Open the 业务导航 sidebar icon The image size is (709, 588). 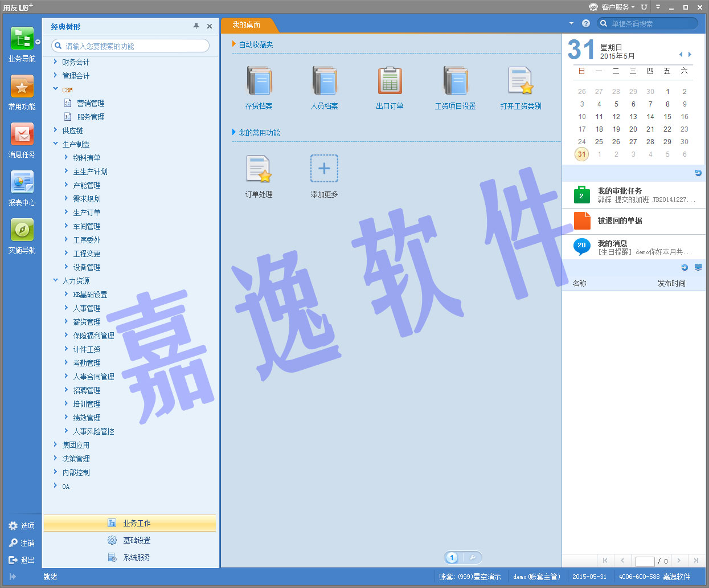tap(22, 38)
